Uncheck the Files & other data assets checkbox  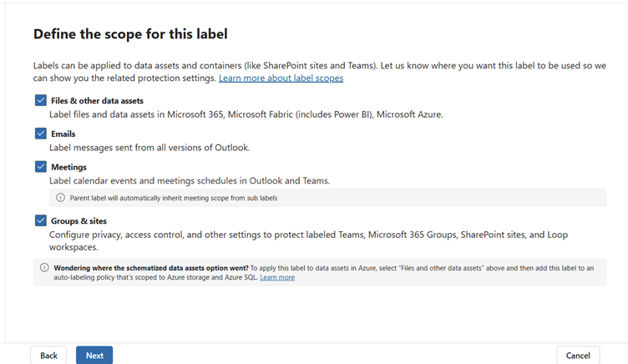[41, 100]
